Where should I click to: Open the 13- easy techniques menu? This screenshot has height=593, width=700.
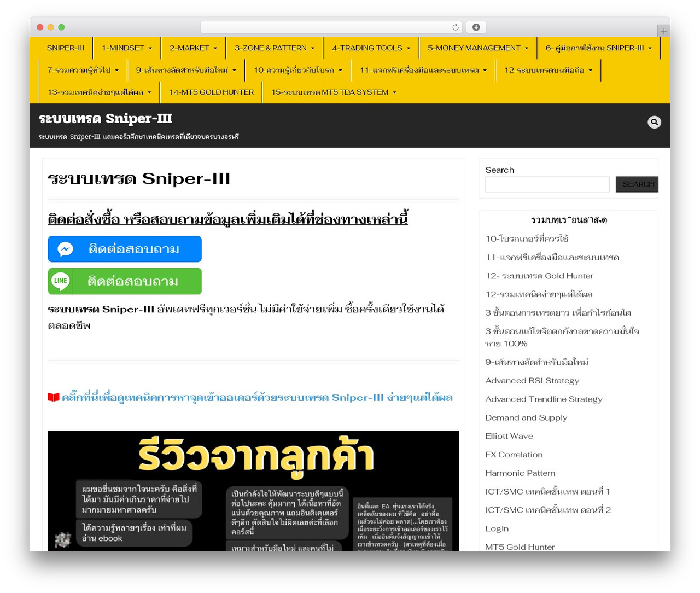[100, 92]
